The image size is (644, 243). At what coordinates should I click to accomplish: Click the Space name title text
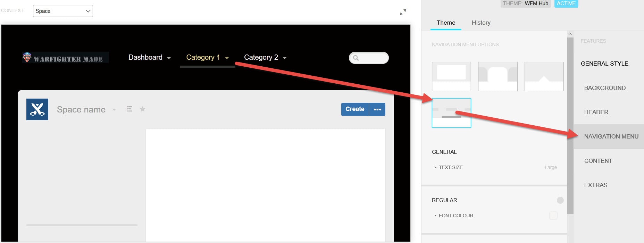click(x=81, y=110)
